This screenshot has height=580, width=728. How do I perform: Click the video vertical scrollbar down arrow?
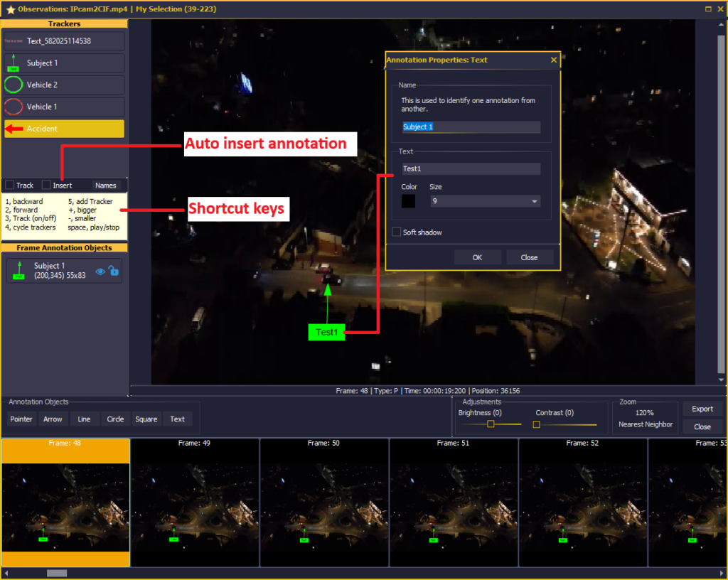pyautogui.click(x=721, y=380)
